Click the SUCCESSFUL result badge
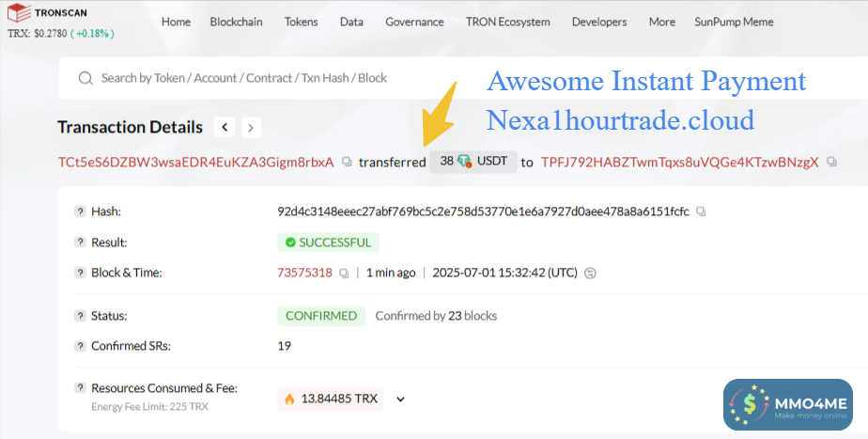 point(328,243)
